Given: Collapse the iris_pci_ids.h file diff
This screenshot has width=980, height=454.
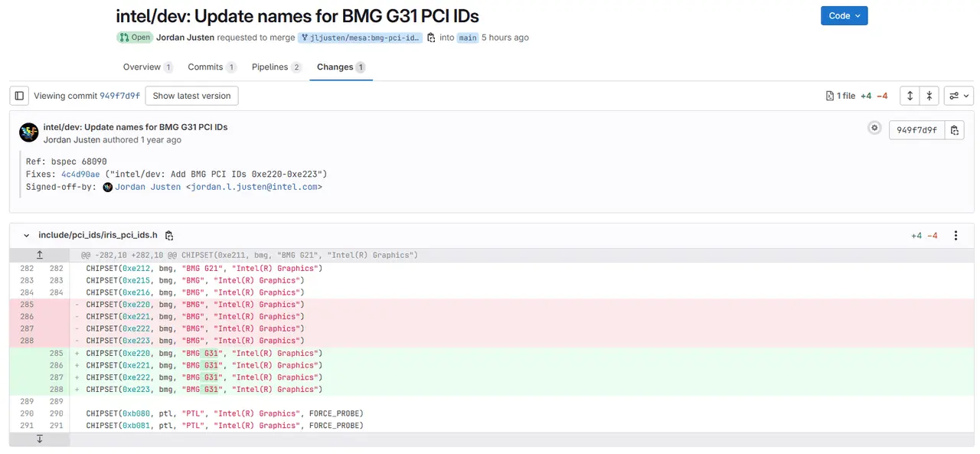Looking at the screenshot, I should coord(27,236).
